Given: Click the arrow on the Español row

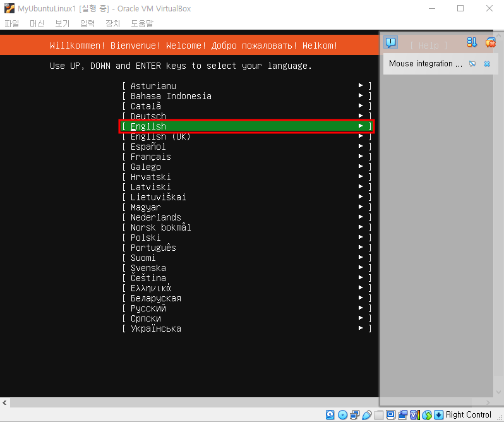Looking at the screenshot, I should (361, 146).
